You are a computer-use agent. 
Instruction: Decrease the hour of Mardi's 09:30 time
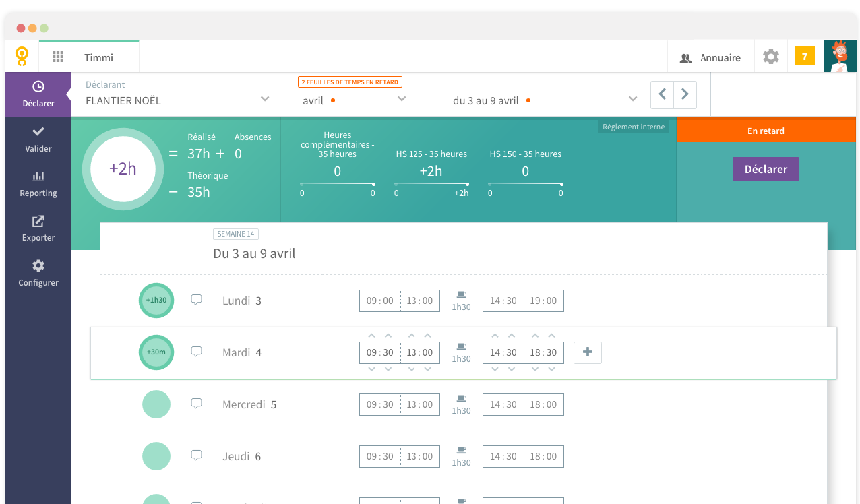click(x=371, y=369)
